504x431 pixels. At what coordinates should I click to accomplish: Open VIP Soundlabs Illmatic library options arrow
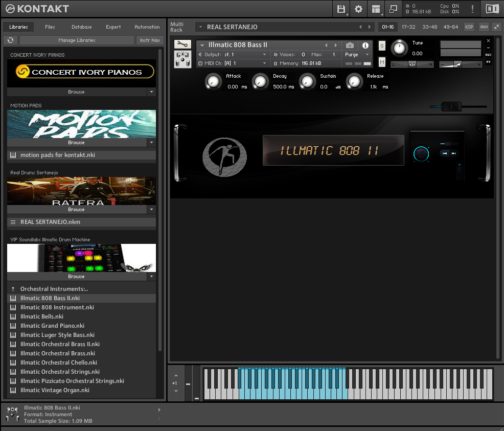click(151, 277)
